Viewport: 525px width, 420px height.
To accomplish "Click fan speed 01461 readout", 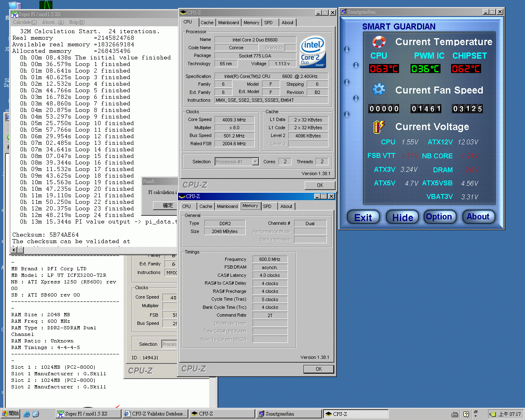I will (426, 109).
